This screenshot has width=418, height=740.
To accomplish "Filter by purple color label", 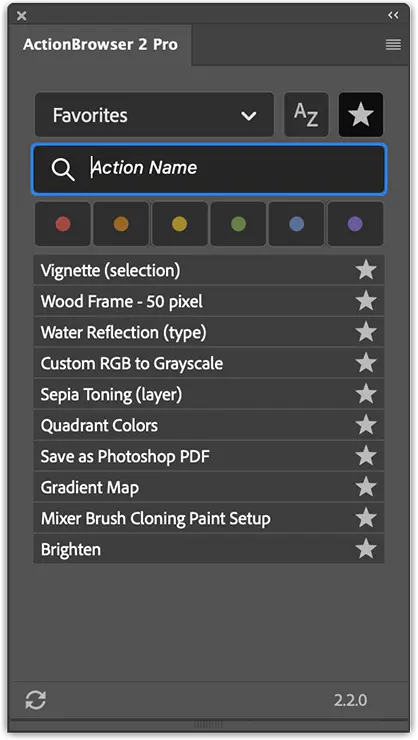I will click(x=355, y=224).
